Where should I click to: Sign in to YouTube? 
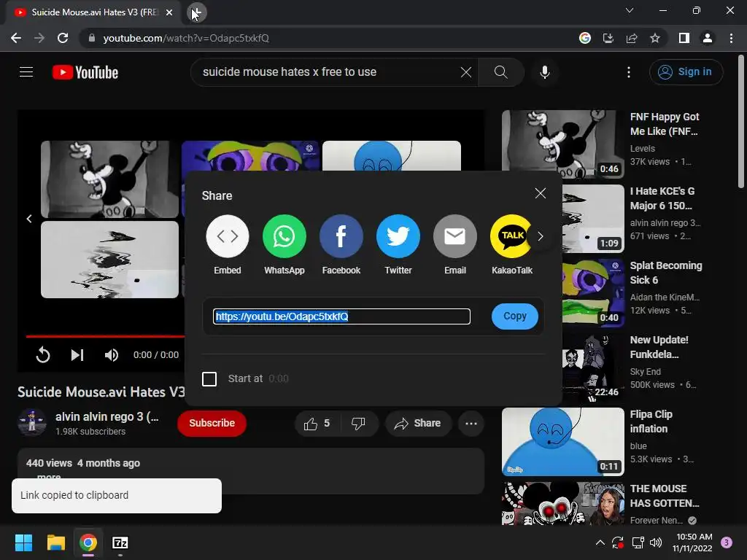coord(686,72)
